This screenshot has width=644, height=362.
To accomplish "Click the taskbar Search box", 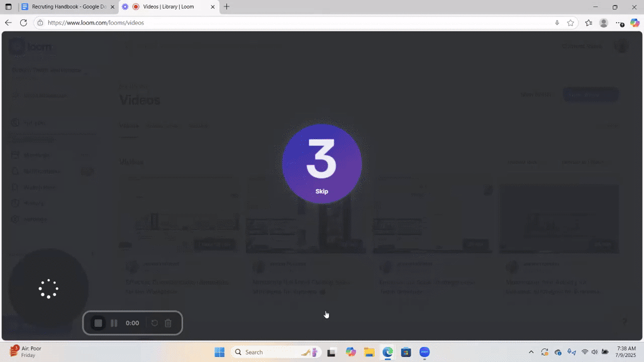I will pos(276,352).
